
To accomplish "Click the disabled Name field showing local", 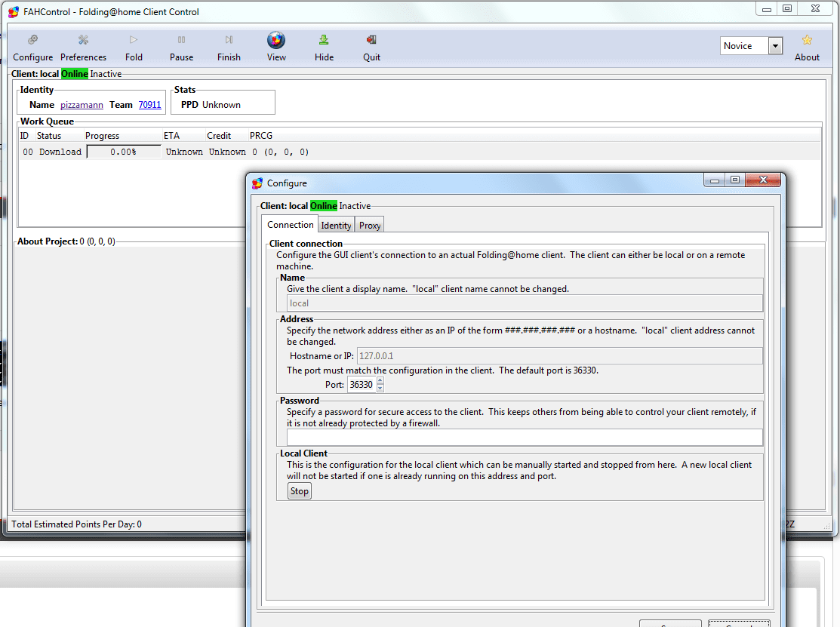I will coord(525,303).
